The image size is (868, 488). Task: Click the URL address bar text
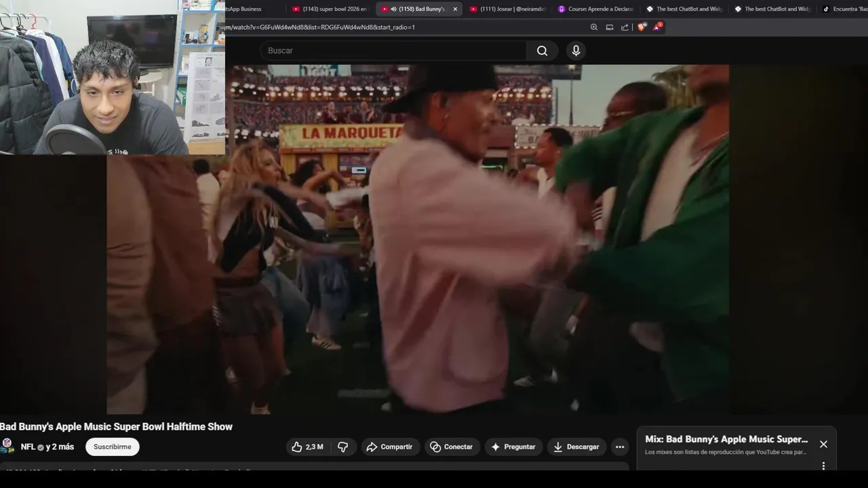[x=320, y=27]
